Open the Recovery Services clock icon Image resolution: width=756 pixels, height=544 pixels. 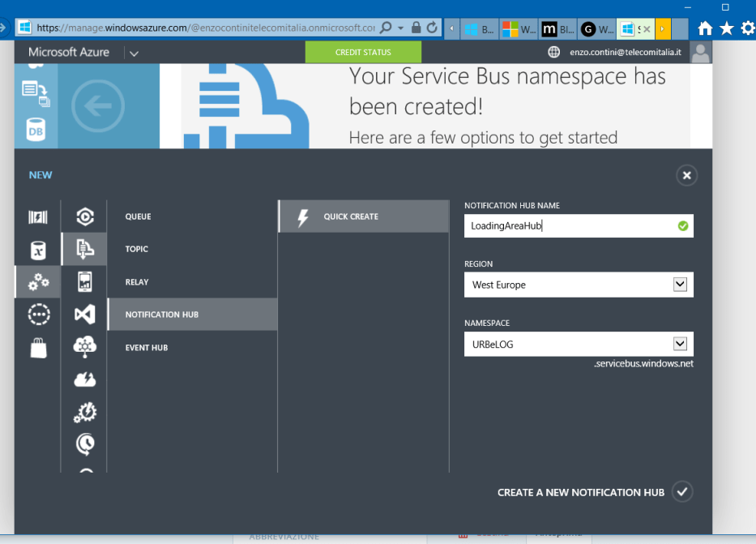click(x=85, y=444)
